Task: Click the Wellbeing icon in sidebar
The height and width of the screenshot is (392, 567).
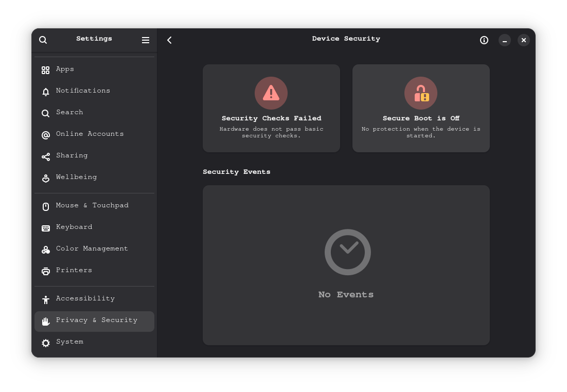Action: tap(46, 179)
